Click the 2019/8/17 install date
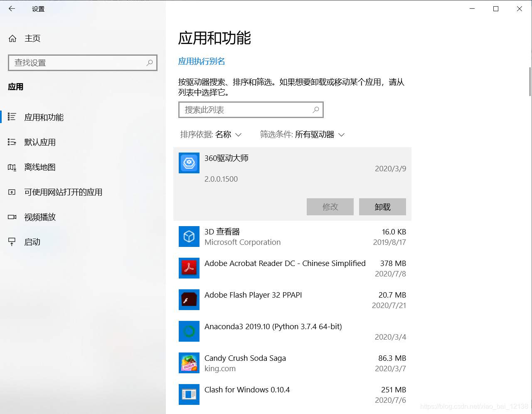This screenshot has width=532, height=414. click(x=390, y=242)
